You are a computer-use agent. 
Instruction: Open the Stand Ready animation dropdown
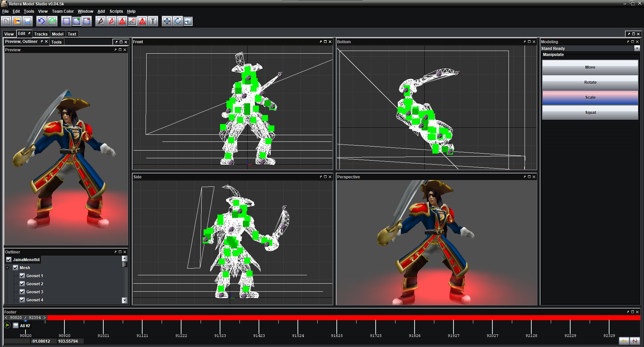[637, 49]
